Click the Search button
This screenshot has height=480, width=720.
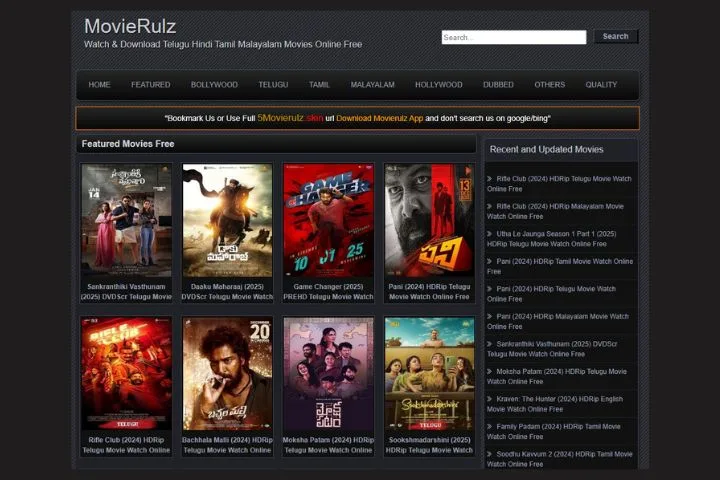pos(615,36)
